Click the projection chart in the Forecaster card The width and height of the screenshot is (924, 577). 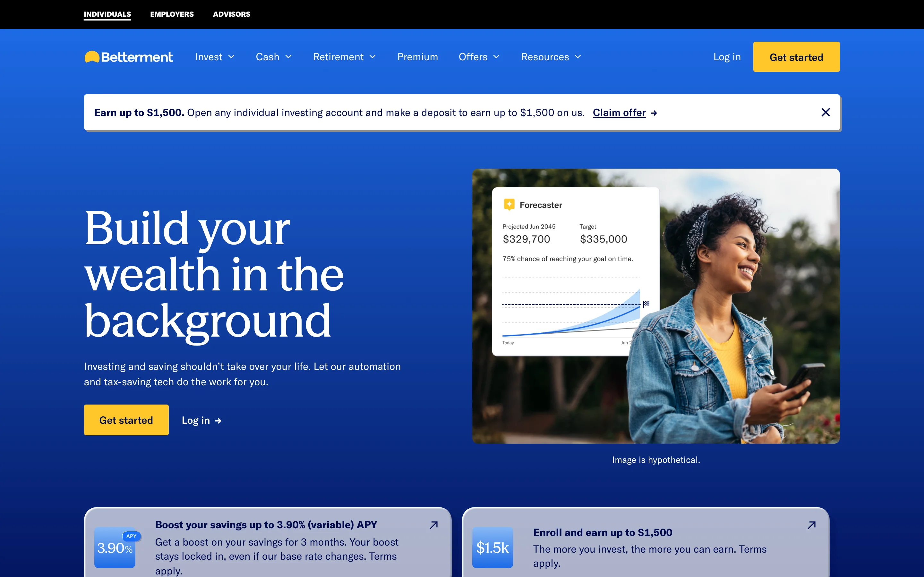[x=569, y=309]
